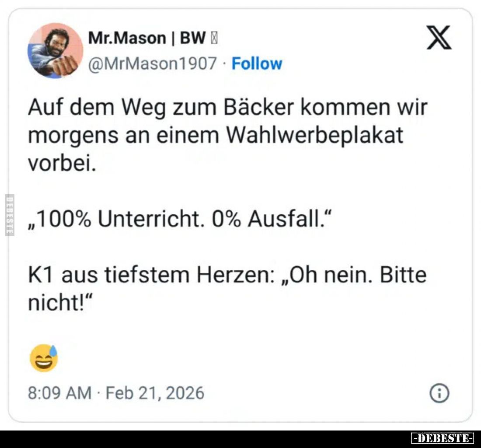Image resolution: width=481 pixels, height=448 pixels.
Task: Click the word Wahlwerbeplakat in the tweet
Action: pos(314,135)
